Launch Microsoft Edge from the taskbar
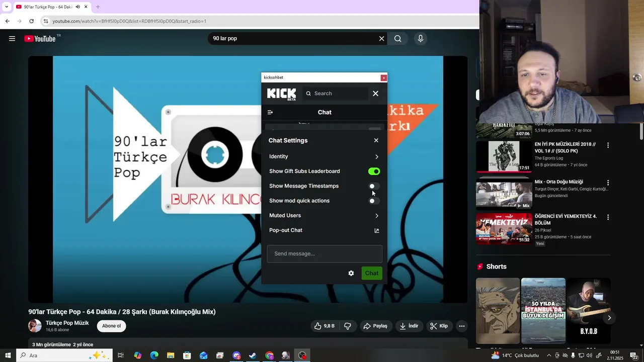644x362 pixels. [154, 355]
